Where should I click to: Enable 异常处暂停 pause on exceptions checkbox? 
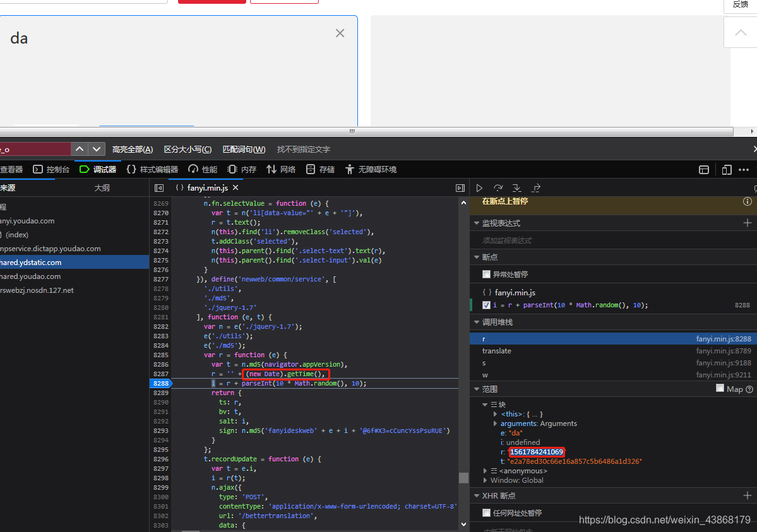coord(487,275)
